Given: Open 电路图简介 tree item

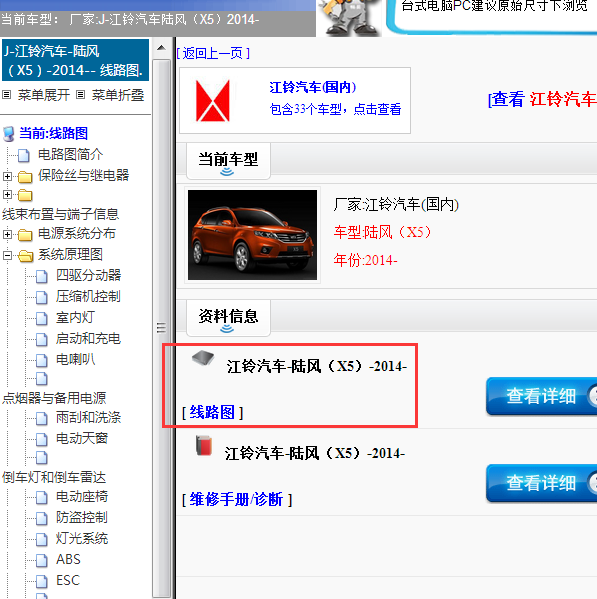Looking at the screenshot, I should (70, 154).
